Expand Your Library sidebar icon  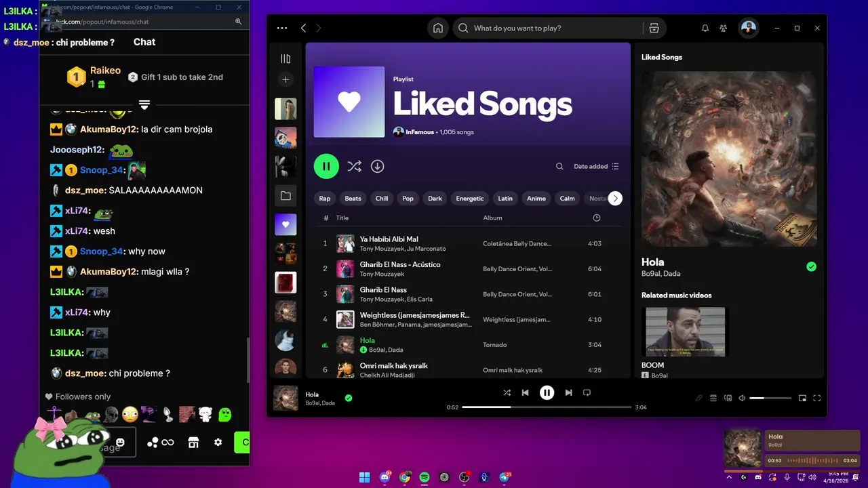[285, 59]
